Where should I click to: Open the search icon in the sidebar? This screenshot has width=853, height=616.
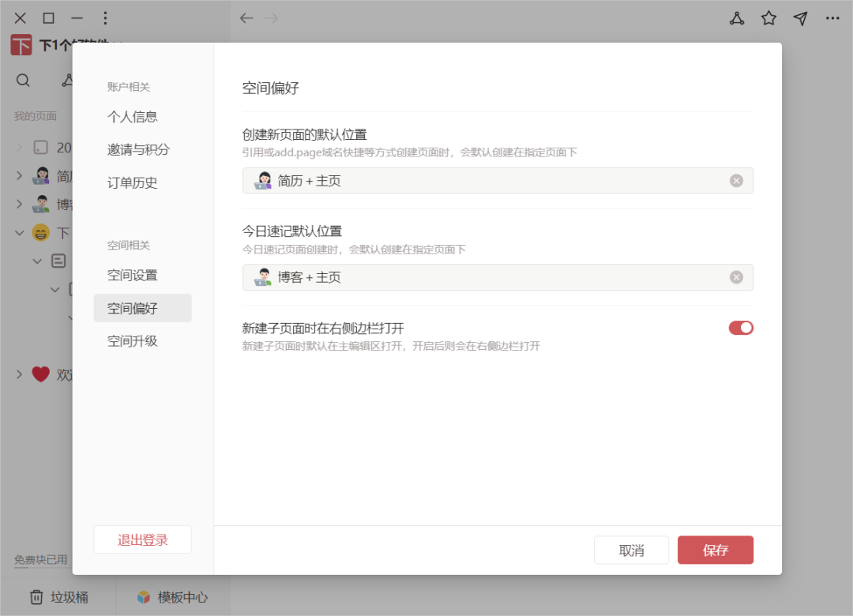coord(23,80)
